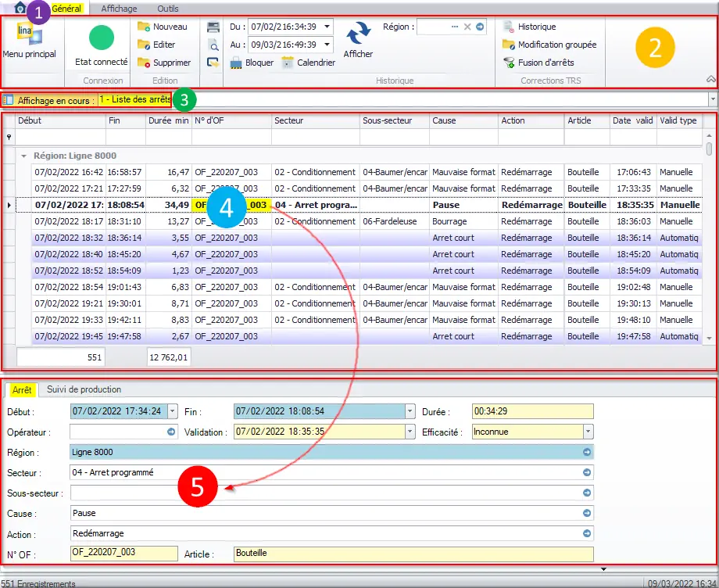
Task: Click the Supprimer delete icon
Action: tap(144, 63)
